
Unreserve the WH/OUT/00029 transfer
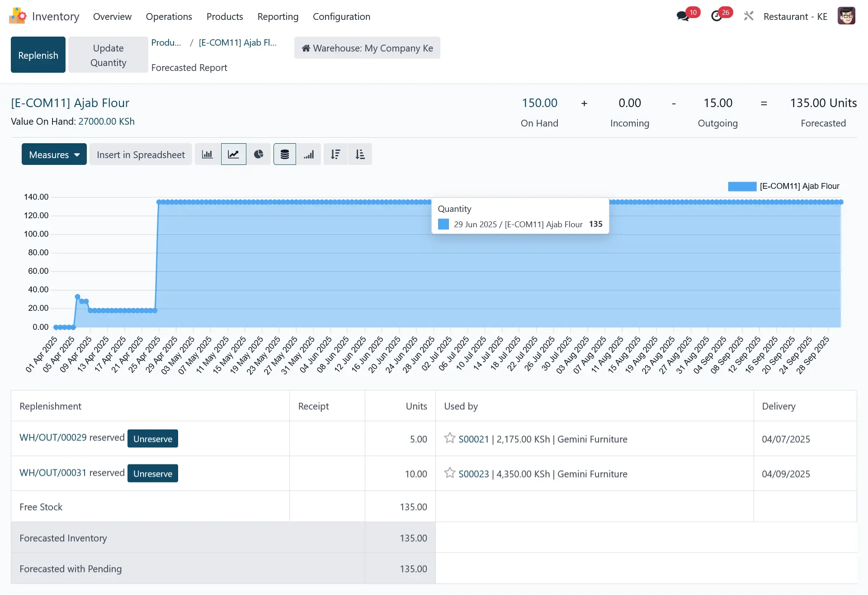coord(153,439)
